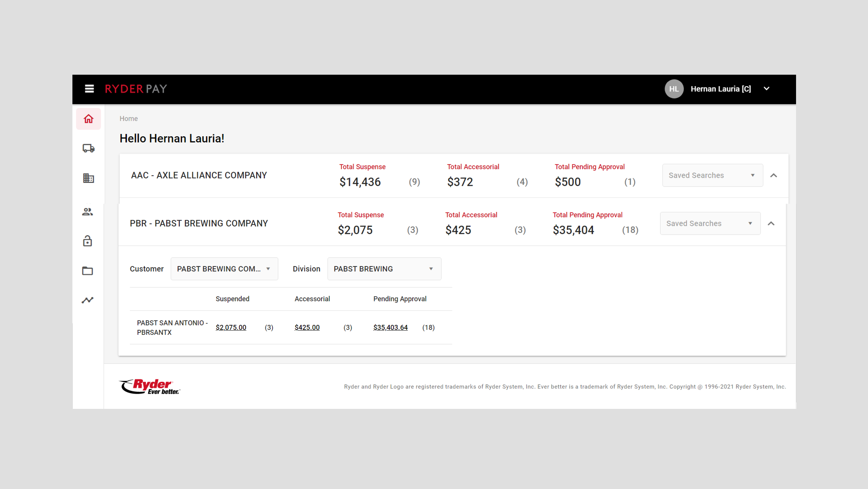Open the truck shipments sidebar icon
868x489 pixels.
pyautogui.click(x=88, y=148)
